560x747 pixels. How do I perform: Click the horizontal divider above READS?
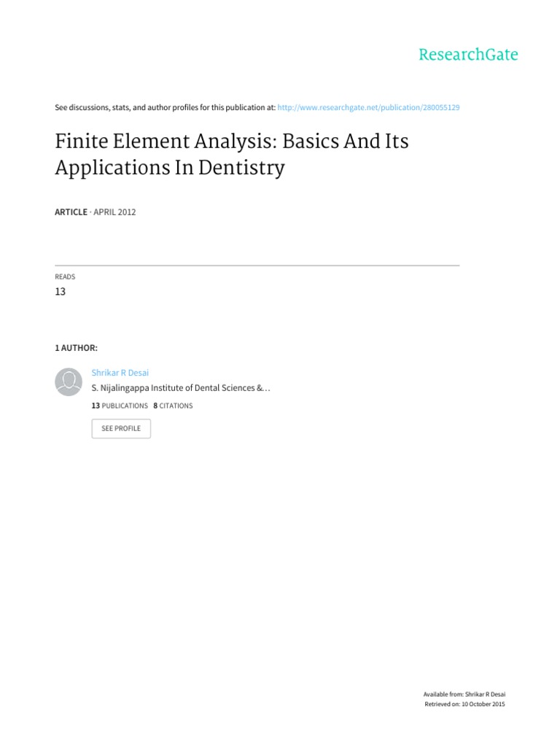257,265
